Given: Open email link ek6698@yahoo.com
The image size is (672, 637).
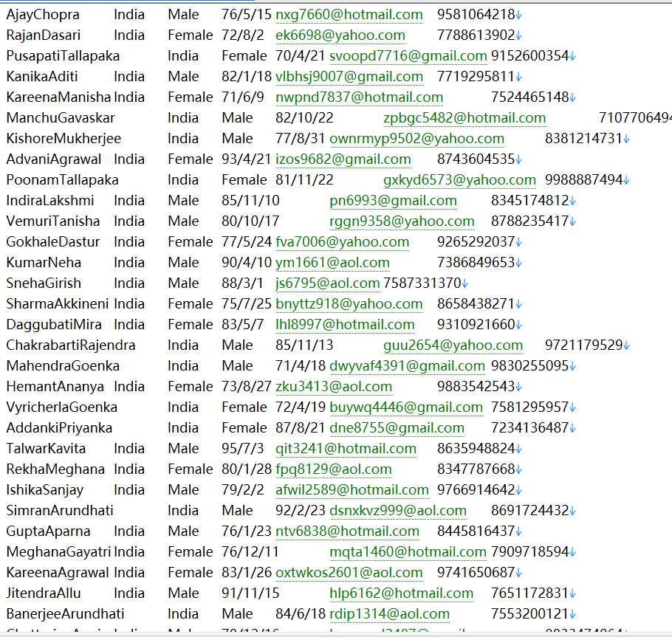Looking at the screenshot, I should pyautogui.click(x=340, y=35).
